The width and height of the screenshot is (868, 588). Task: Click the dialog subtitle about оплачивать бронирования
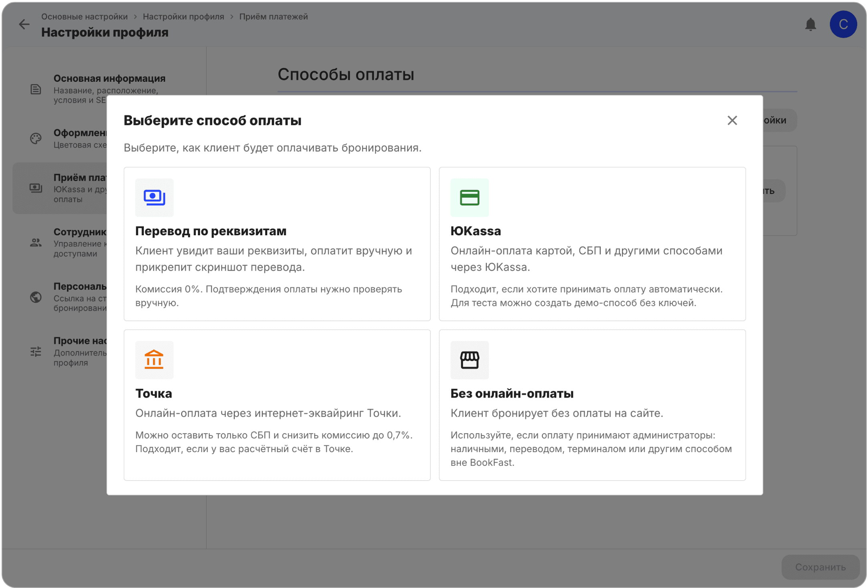click(273, 148)
